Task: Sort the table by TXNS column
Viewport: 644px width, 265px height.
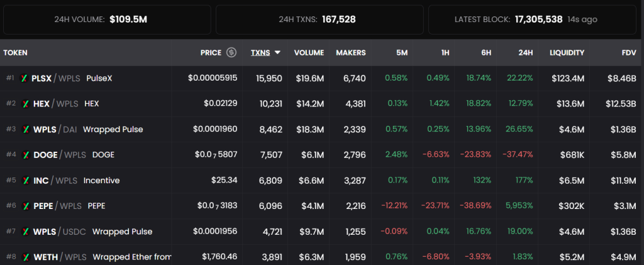Action: pos(260,53)
